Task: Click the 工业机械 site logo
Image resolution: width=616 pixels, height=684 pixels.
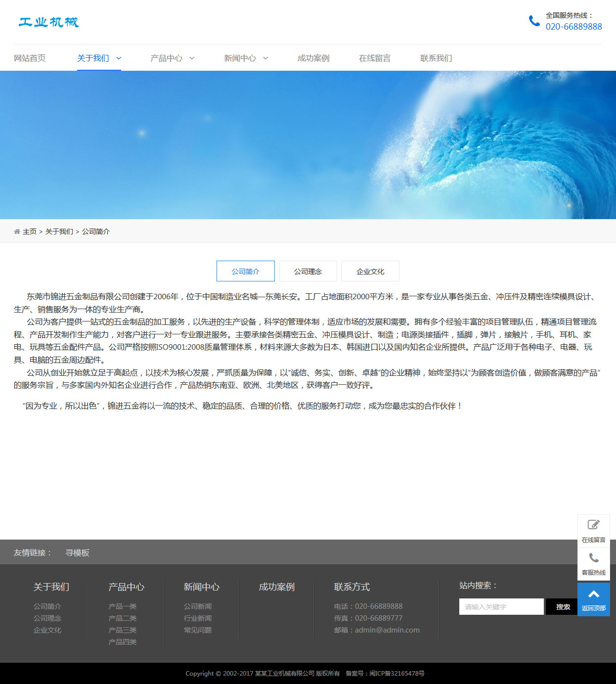Action: point(48,22)
